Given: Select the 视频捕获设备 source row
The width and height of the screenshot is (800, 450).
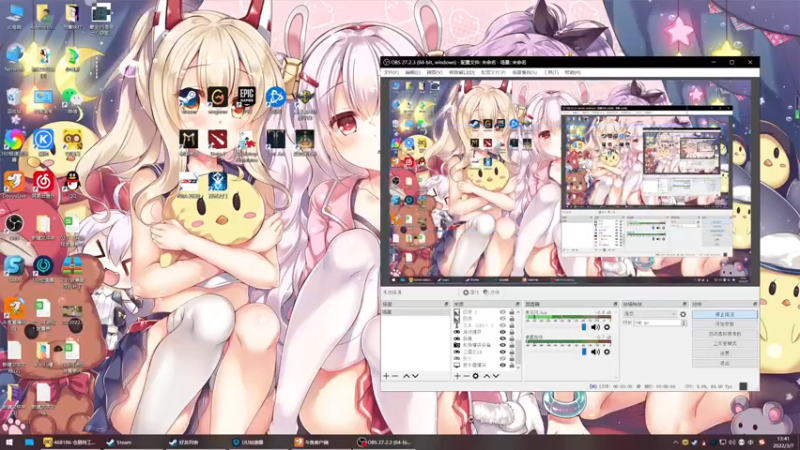Looking at the screenshot, I should point(485,345).
